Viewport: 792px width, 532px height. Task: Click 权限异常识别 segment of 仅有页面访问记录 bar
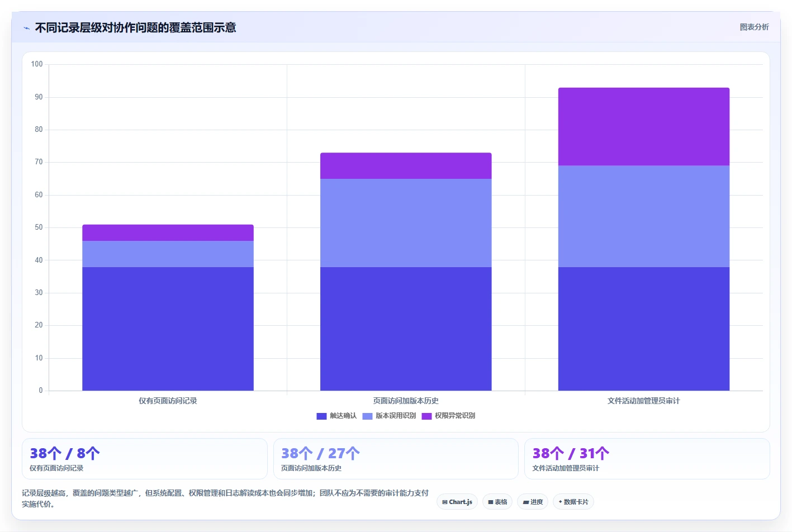[x=168, y=232]
